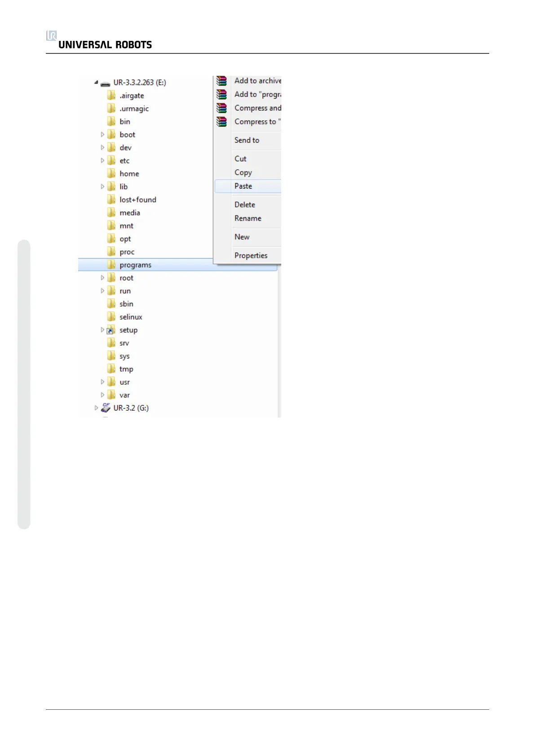The width and height of the screenshot is (535, 756).
Task: Expand the root folder arrow
Action: pyautogui.click(x=102, y=277)
